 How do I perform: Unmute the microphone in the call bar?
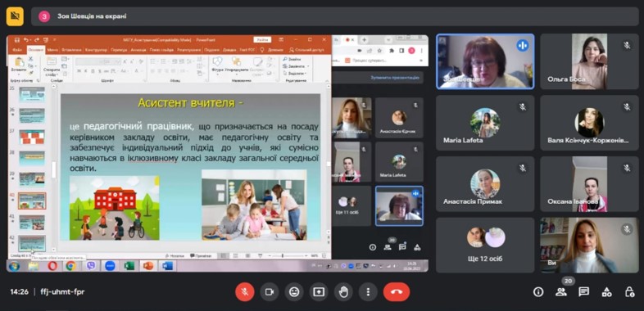coord(244,292)
